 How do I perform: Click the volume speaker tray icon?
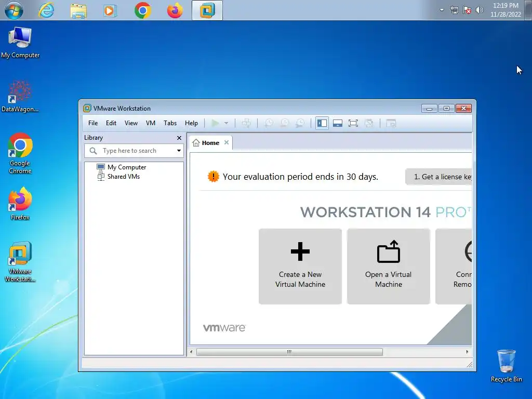click(480, 10)
